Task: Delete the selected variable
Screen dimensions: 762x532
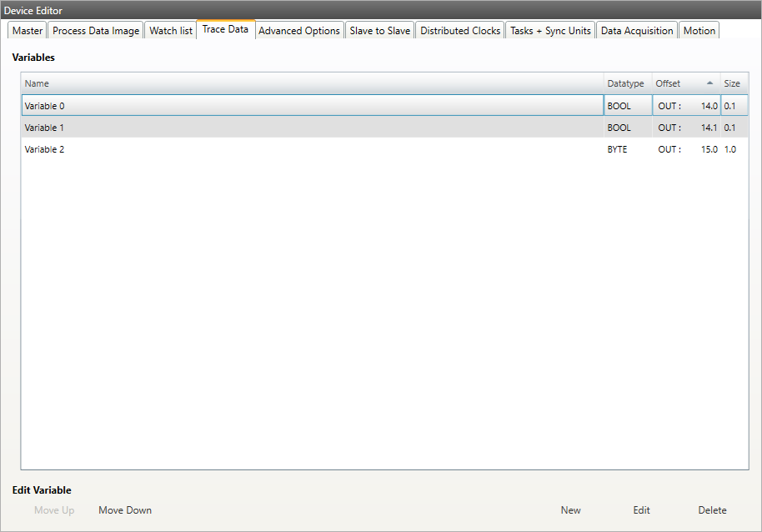Action: pyautogui.click(x=712, y=510)
